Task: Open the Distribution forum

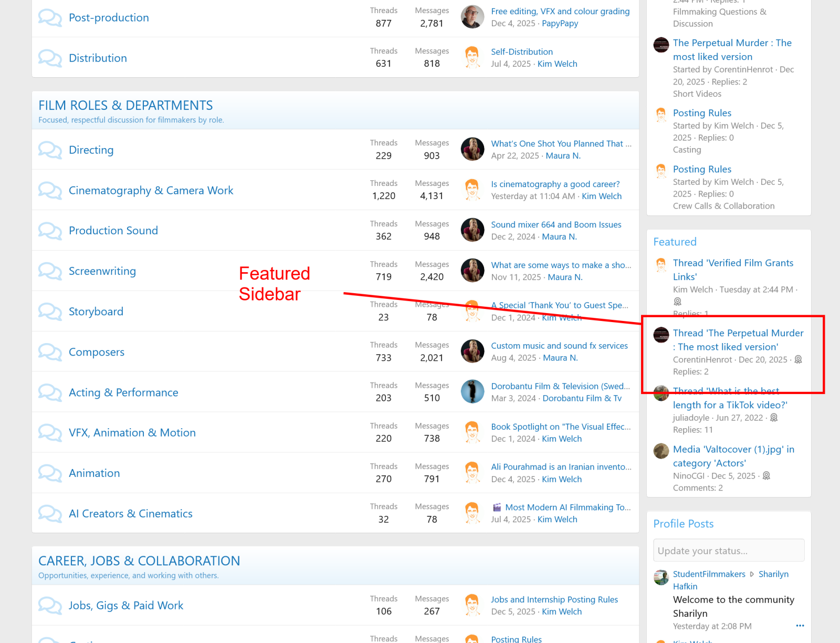Action: coord(98,58)
